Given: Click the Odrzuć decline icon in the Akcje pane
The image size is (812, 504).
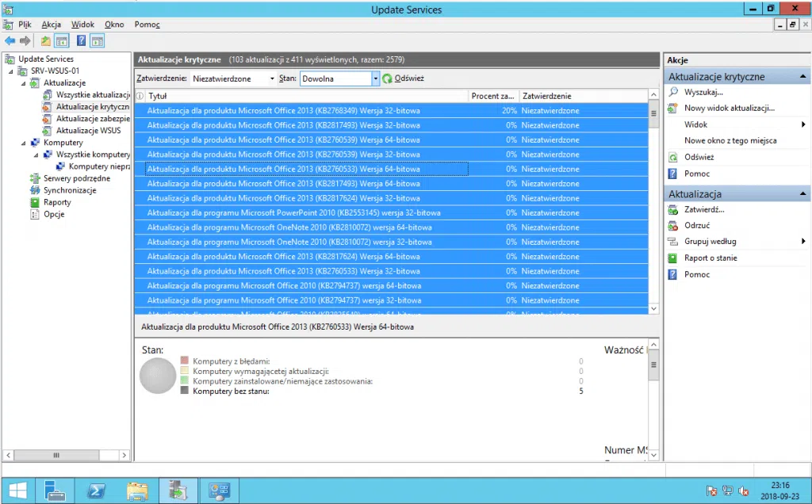Looking at the screenshot, I should 673,225.
